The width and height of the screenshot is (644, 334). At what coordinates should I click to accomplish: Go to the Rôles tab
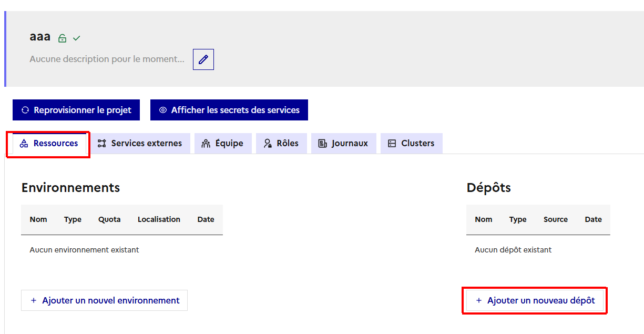(281, 143)
